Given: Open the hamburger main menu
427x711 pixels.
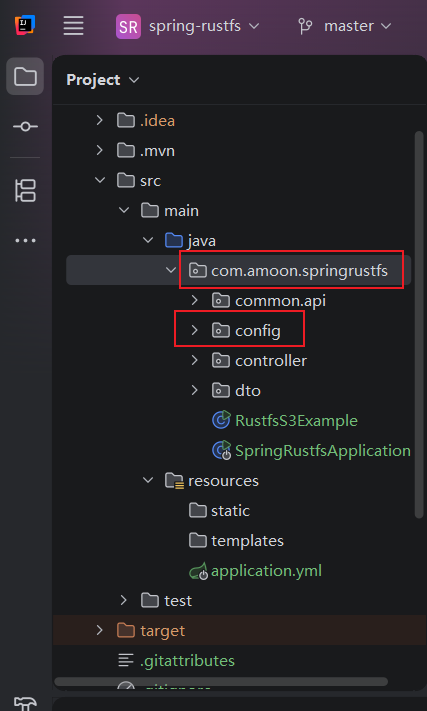Looking at the screenshot, I should [73, 25].
